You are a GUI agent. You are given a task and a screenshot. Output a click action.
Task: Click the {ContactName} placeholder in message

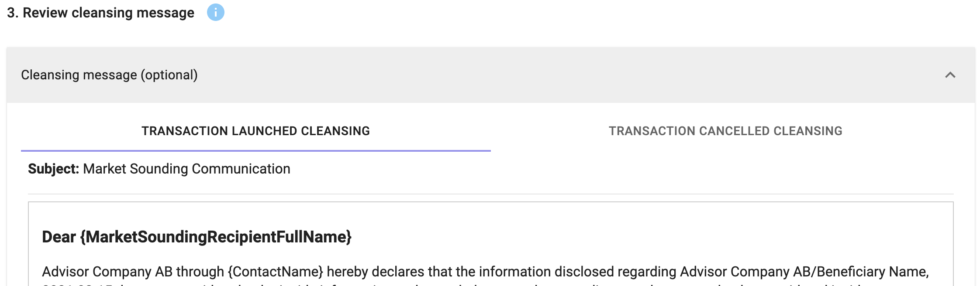(275, 272)
